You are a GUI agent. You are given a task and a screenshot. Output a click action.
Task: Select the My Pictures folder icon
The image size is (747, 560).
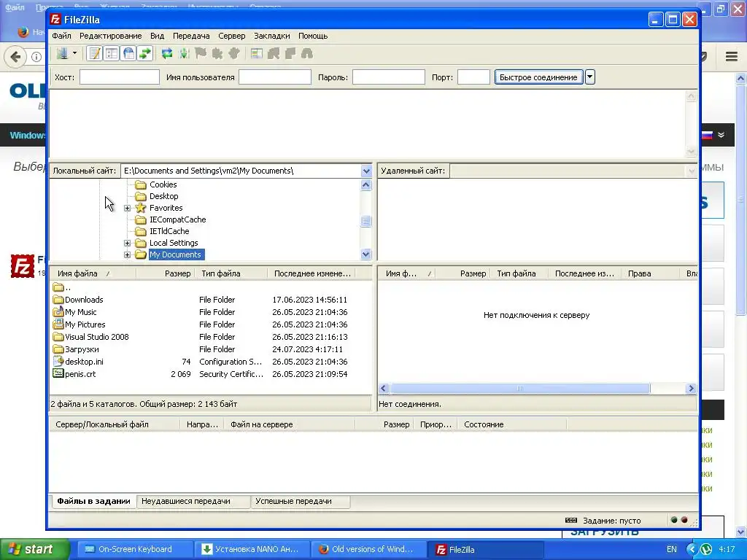coord(58,324)
